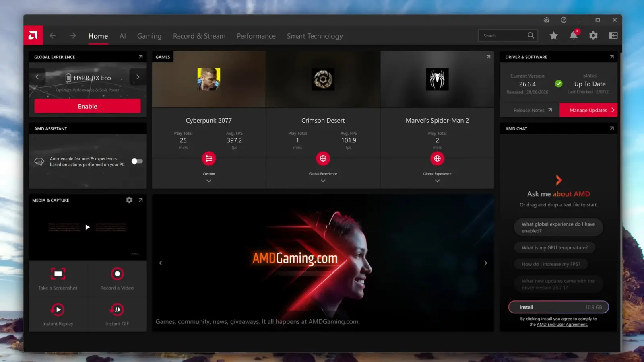This screenshot has height=362, width=644.
Task: Open favorites star icon
Action: click(x=554, y=35)
